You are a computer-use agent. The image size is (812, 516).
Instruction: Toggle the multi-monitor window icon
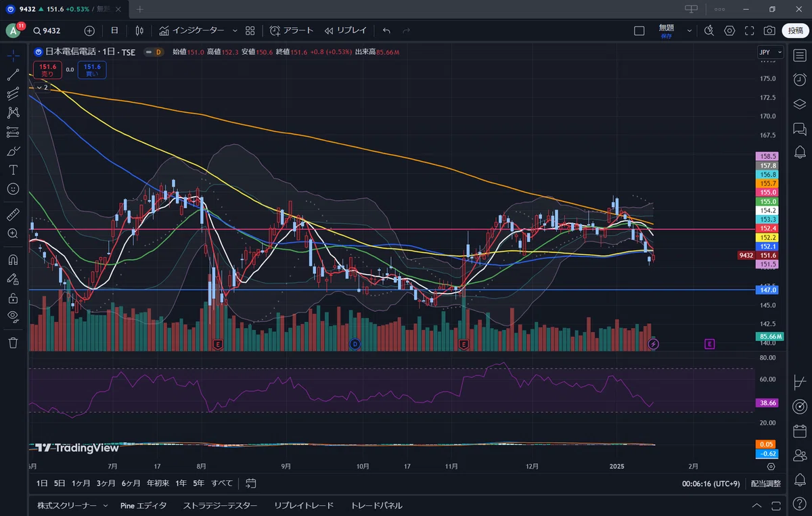click(691, 9)
